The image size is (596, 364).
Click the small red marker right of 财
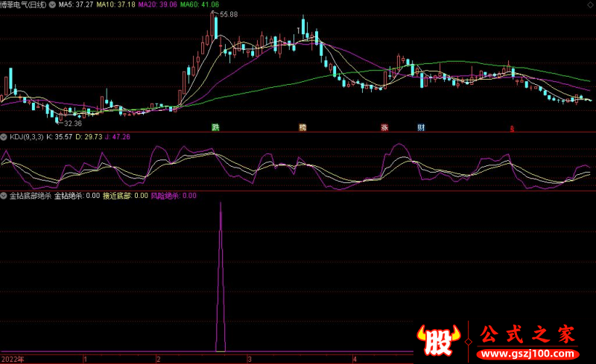(512, 129)
